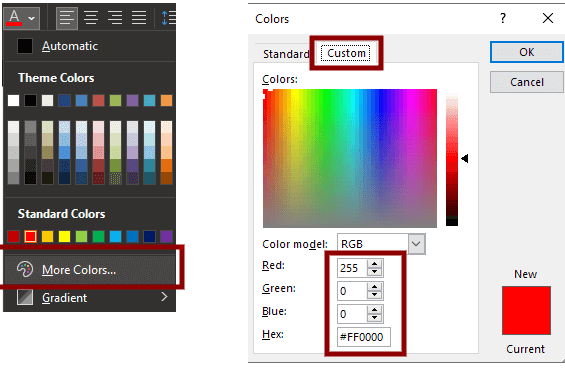Increase the Green value
The image size is (565, 368).
(375, 287)
